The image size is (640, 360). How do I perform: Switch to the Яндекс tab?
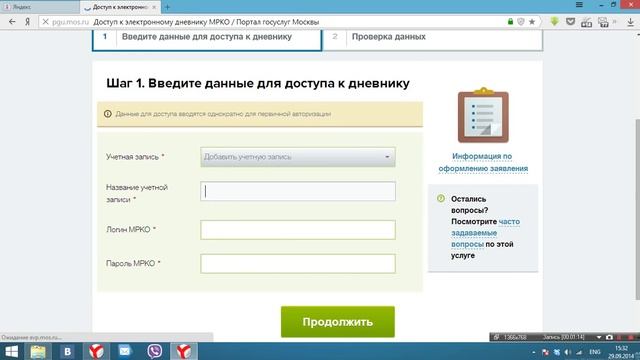click(40, 7)
